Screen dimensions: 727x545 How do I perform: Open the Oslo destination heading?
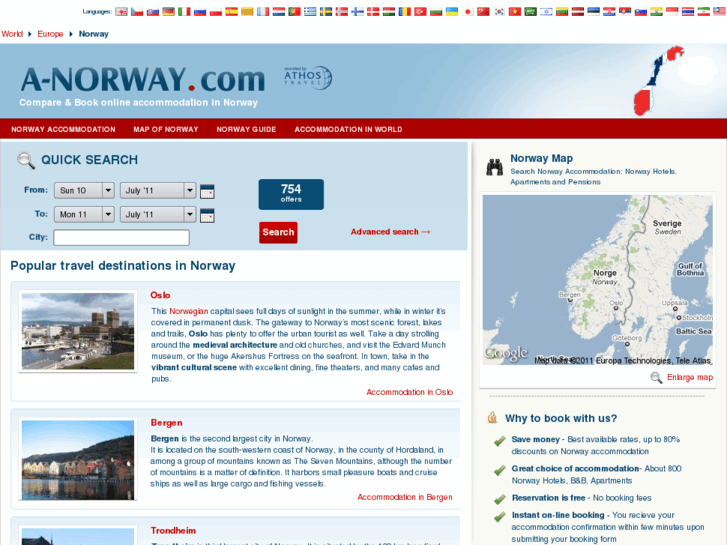click(x=160, y=295)
